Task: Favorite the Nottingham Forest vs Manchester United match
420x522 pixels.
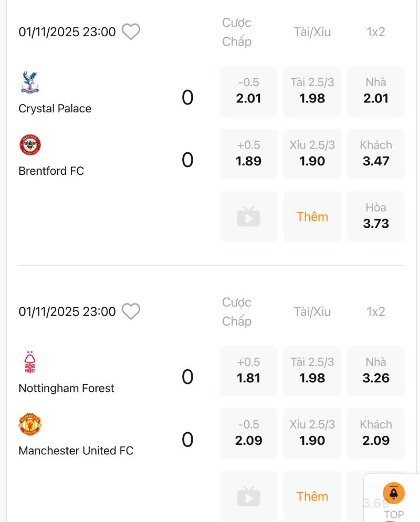Action: 131,311
